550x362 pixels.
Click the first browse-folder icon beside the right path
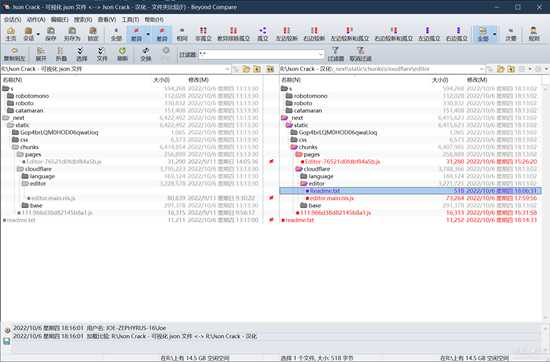tap(501, 69)
